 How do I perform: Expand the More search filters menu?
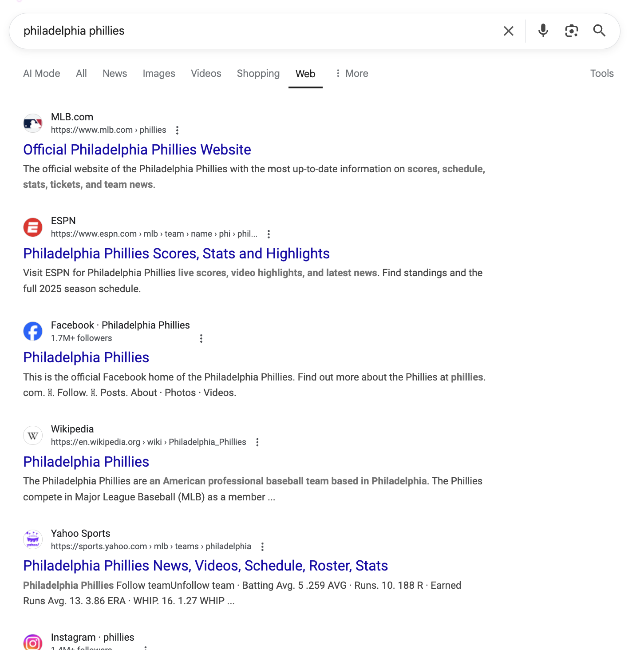click(352, 73)
